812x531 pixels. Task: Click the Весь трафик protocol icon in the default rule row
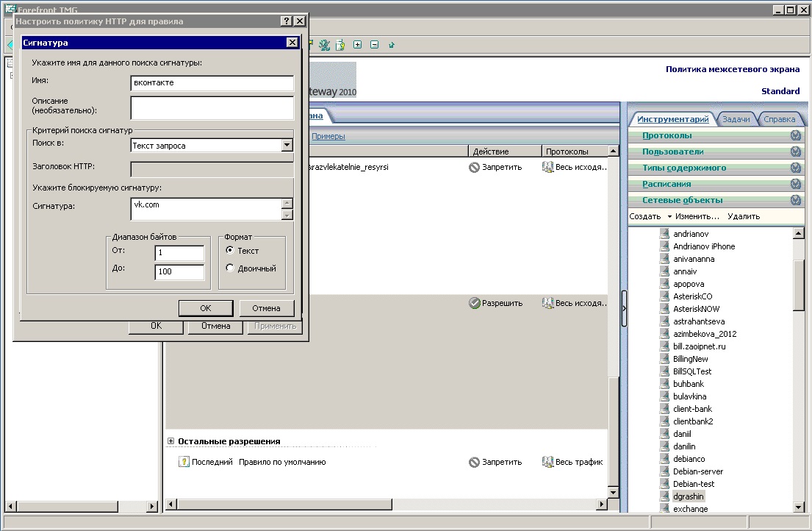[x=547, y=462]
